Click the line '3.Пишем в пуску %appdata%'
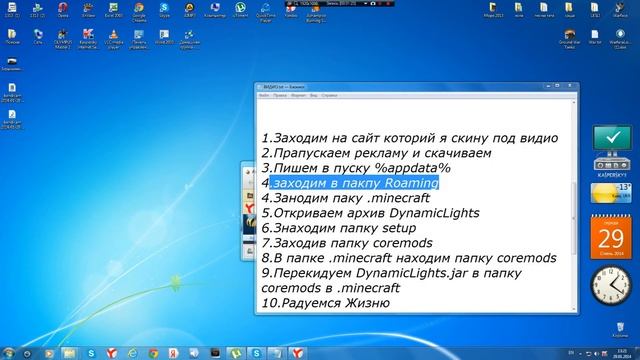This screenshot has width=640, height=360. 356,168
